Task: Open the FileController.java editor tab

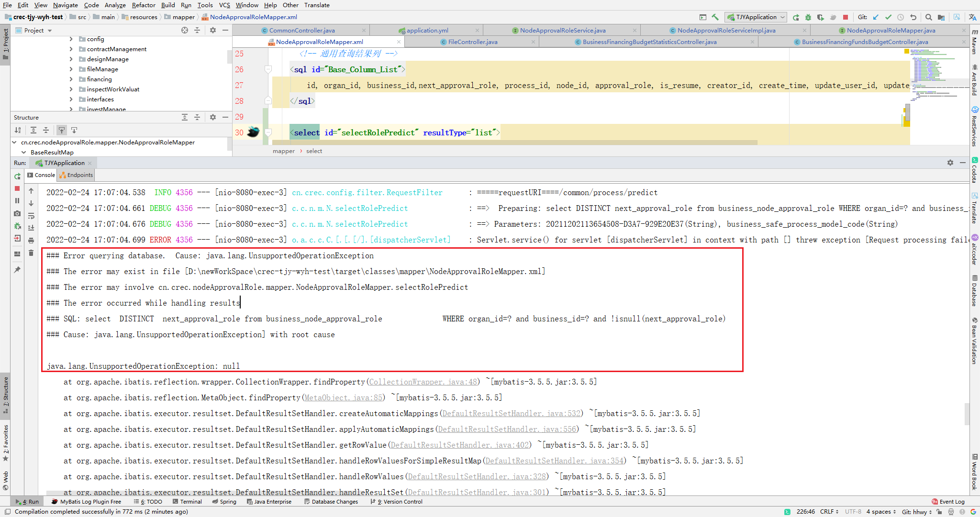Action: pyautogui.click(x=472, y=42)
